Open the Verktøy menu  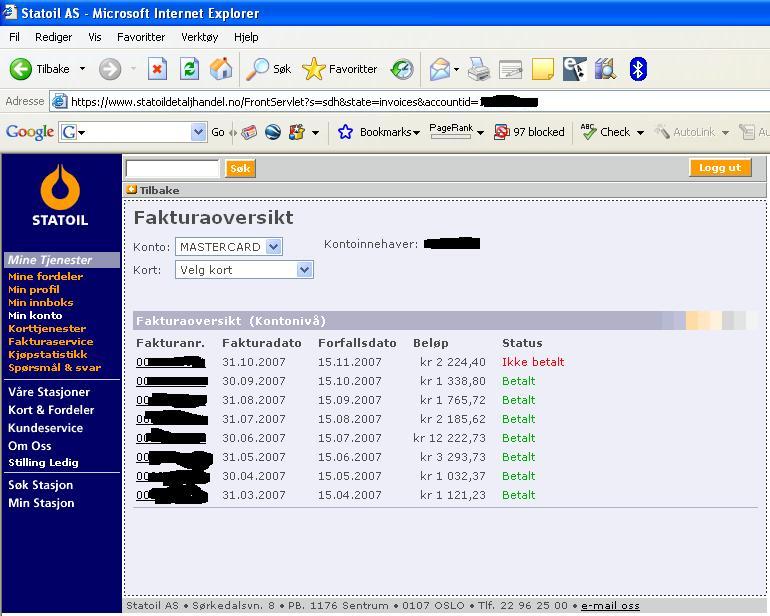coord(199,37)
